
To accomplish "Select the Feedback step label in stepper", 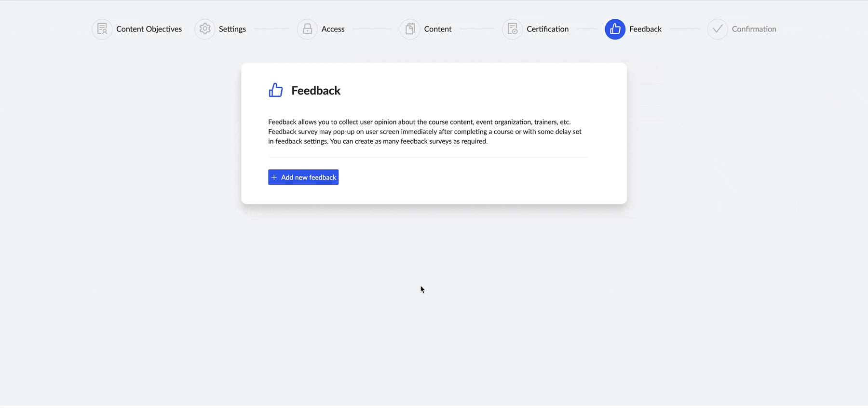I will [x=645, y=29].
